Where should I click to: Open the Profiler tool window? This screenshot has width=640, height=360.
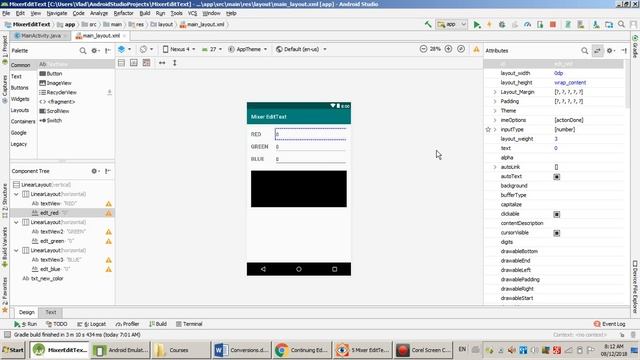pos(127,324)
